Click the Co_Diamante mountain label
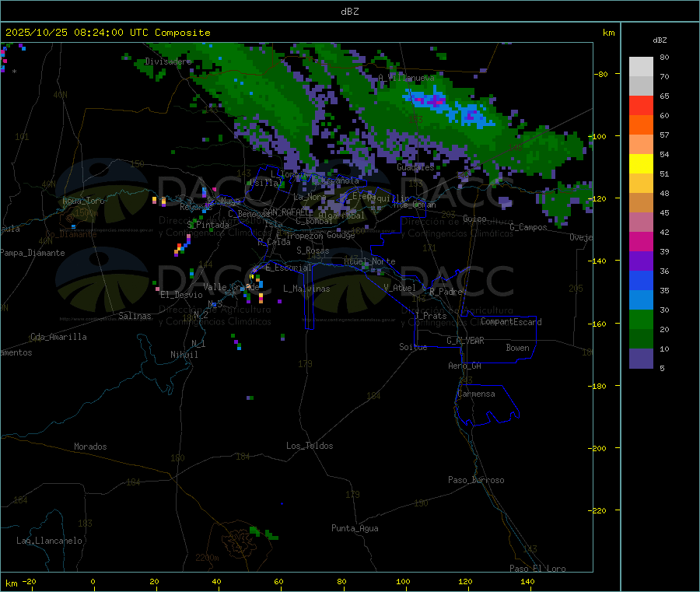Screen dimensions: 700x592 click(71, 234)
